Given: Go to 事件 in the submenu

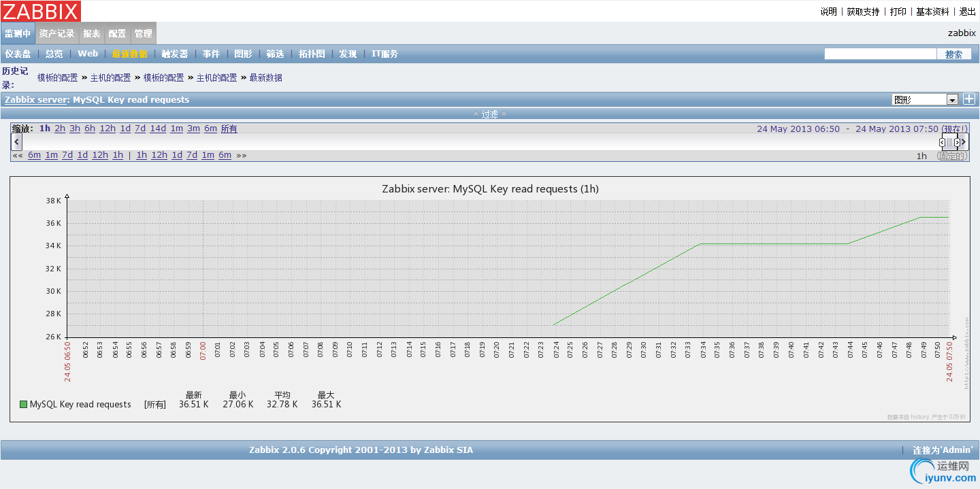Looking at the screenshot, I should pyautogui.click(x=211, y=54).
